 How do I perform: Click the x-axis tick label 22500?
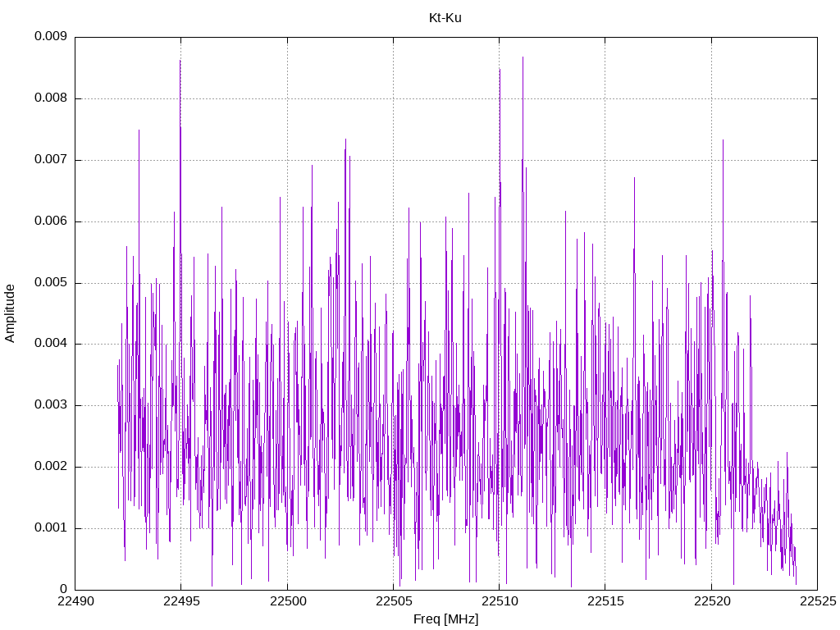287,601
